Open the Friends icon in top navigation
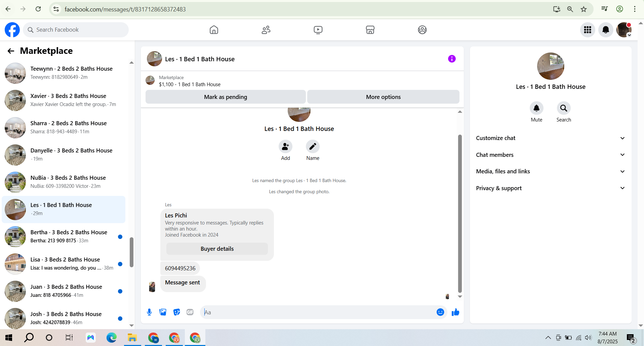This screenshot has width=644, height=346. tap(266, 30)
